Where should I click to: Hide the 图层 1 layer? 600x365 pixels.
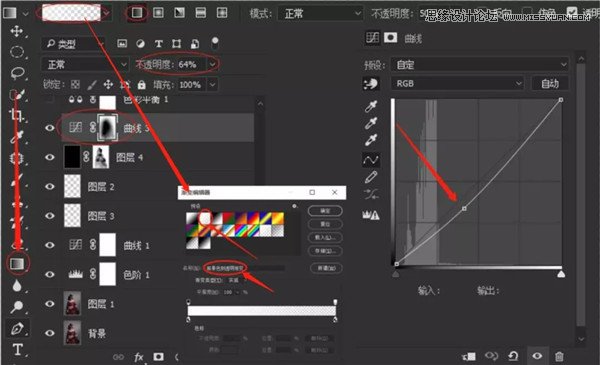pyautogui.click(x=50, y=304)
